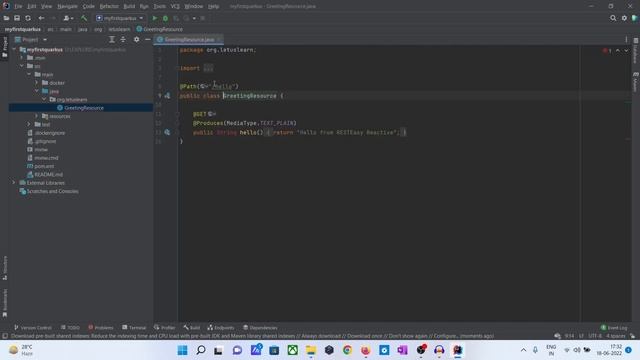The image size is (640, 360).
Task: Open File Explorer from the taskbar
Action: tap(311, 350)
